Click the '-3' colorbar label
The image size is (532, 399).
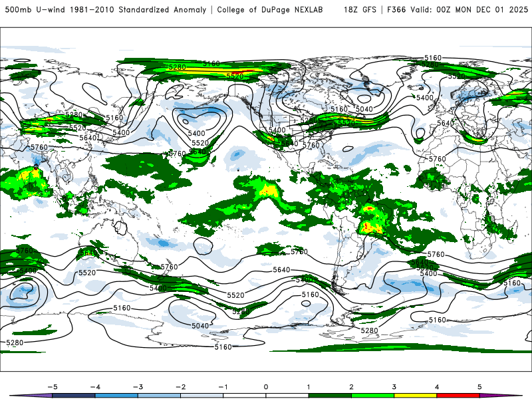point(138,387)
